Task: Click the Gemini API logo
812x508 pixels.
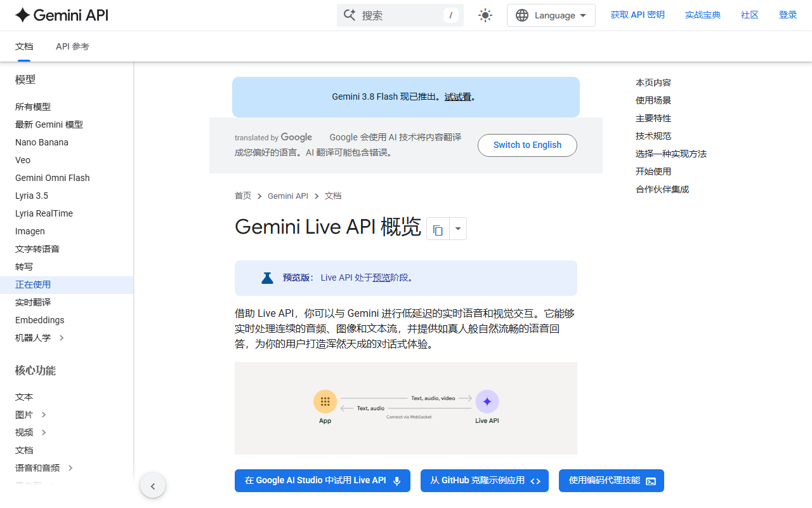Action: [62, 15]
